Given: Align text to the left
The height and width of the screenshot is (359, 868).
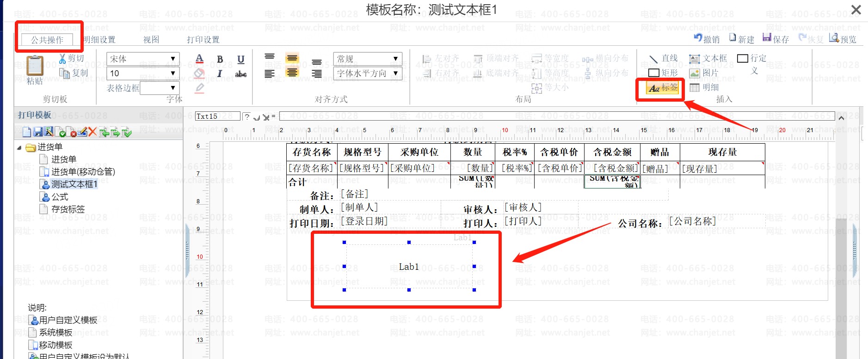Looking at the screenshot, I should click(270, 73).
